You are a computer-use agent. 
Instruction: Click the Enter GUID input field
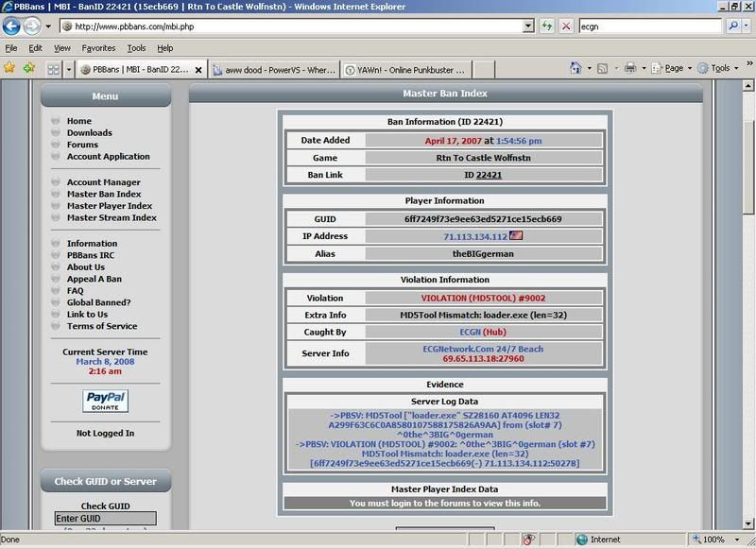[106, 518]
